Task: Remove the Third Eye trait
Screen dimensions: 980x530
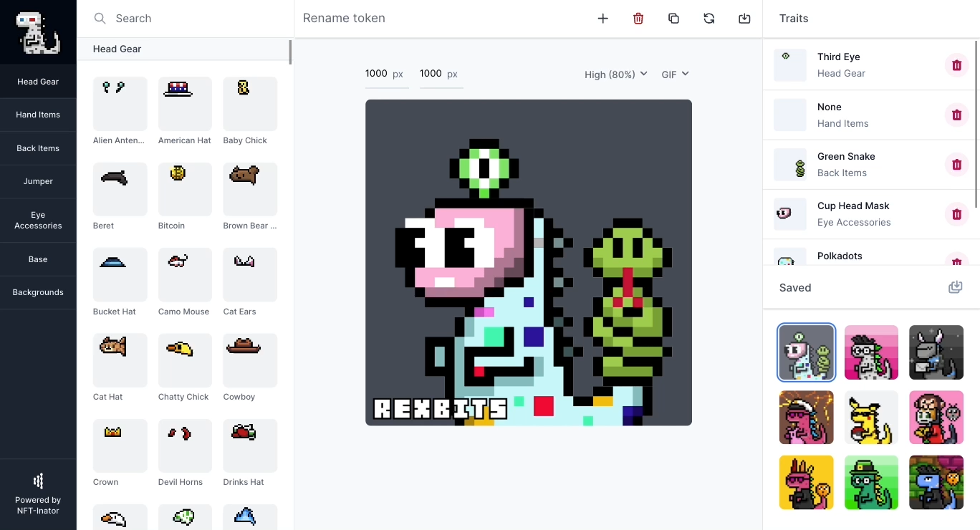Action: (x=956, y=65)
